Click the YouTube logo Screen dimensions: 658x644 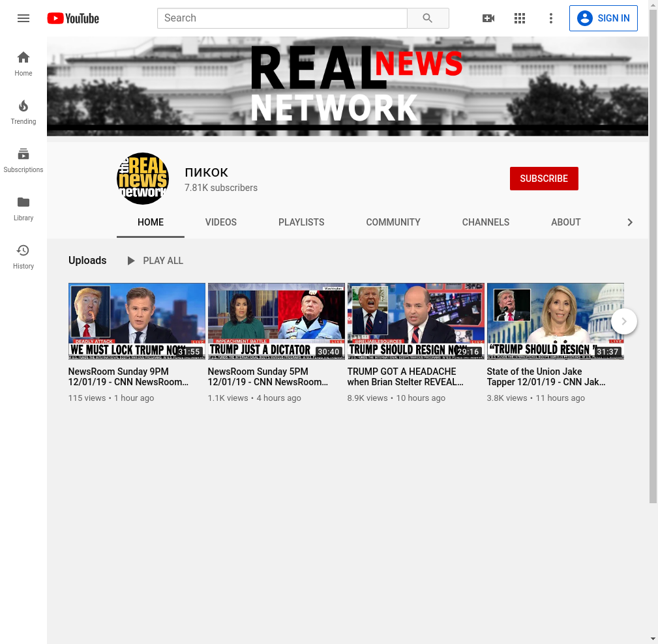(x=73, y=18)
